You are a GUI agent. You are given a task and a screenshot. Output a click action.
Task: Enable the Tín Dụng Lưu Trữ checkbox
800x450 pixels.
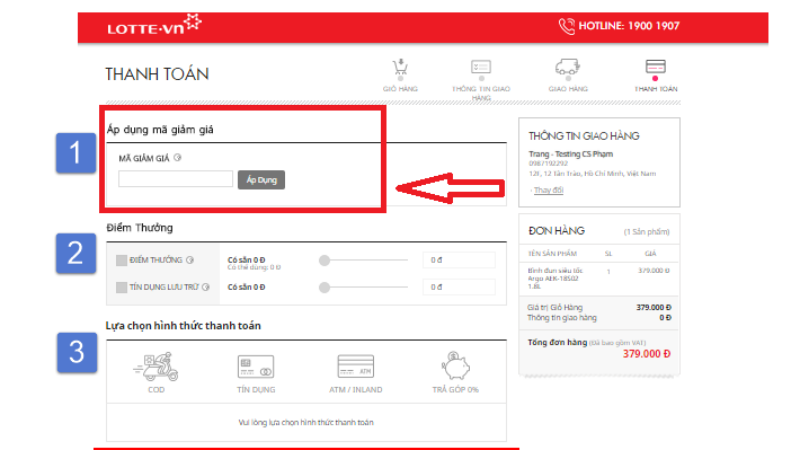[x=121, y=287]
